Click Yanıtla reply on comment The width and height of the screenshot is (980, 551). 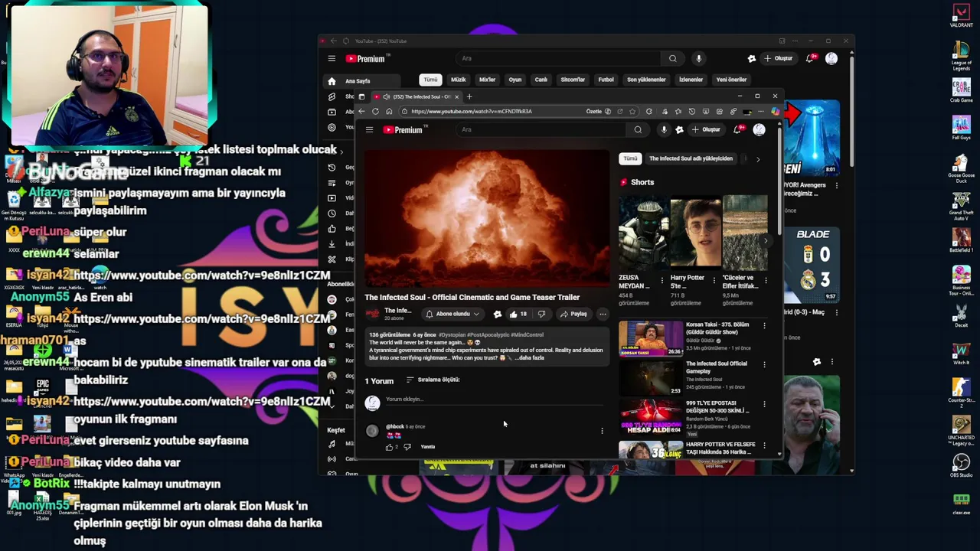click(428, 447)
